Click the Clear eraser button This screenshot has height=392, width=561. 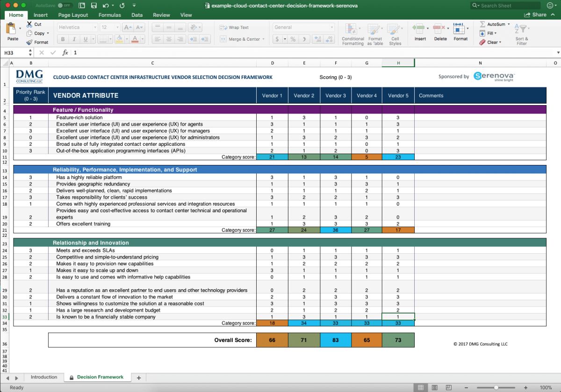[490, 42]
